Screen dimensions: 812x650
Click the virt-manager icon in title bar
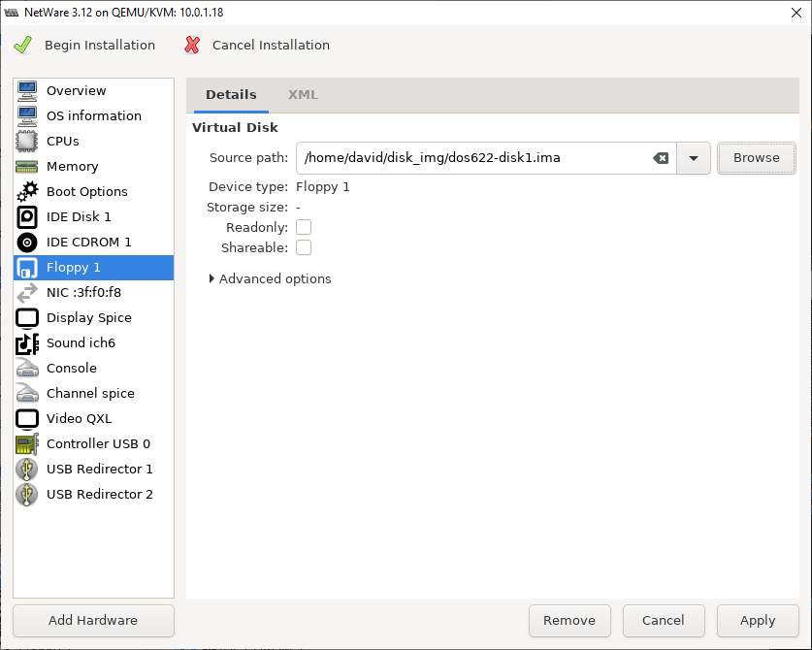(x=12, y=13)
